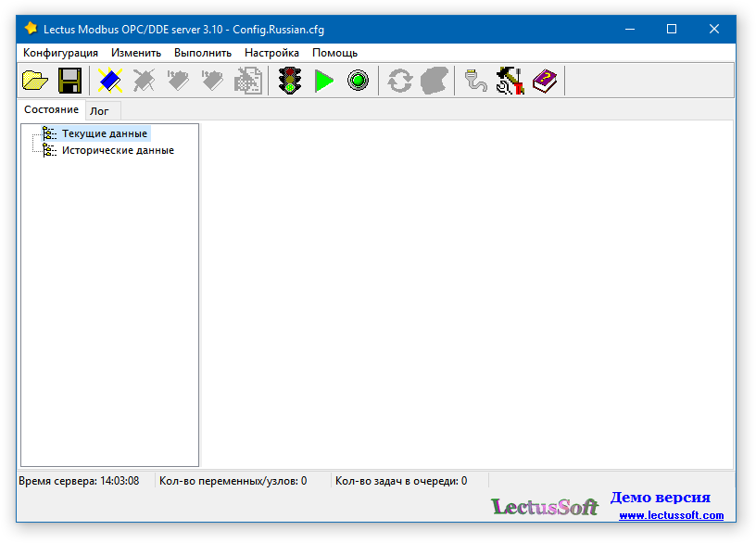The height and width of the screenshot is (543, 756).
Task: Open the hammer and wrench tools icon
Action: 510,81
